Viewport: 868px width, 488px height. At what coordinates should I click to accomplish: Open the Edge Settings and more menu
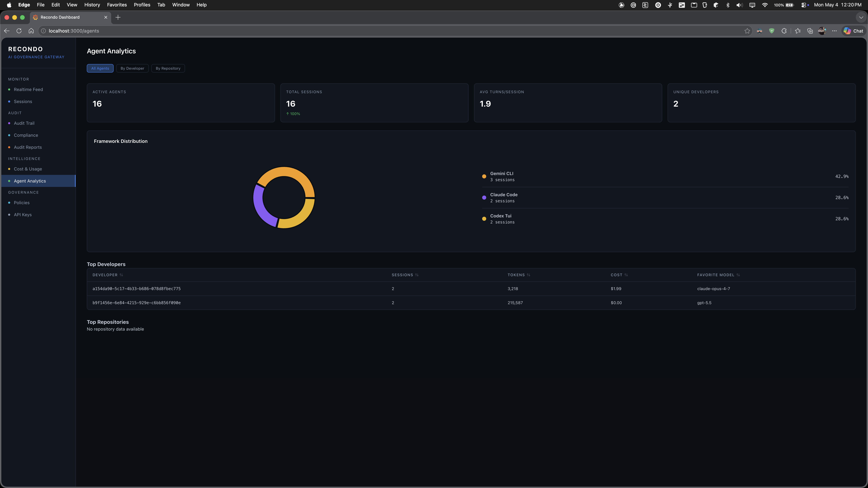pos(834,31)
